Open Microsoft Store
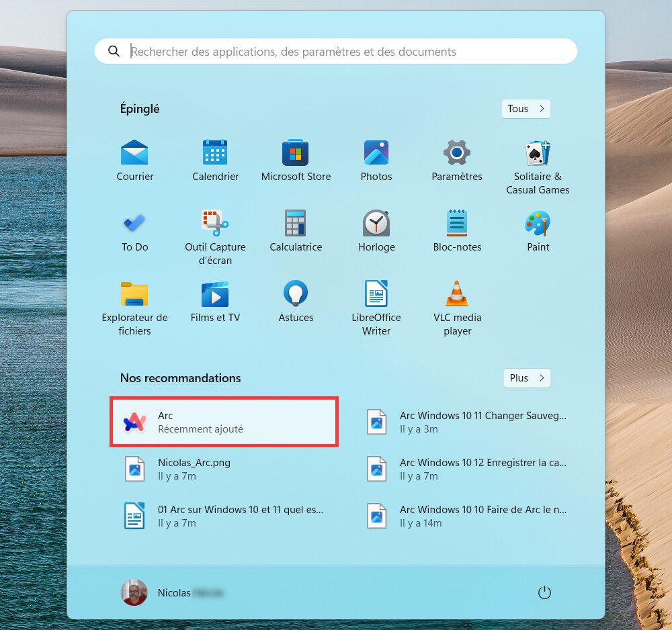This screenshot has width=672, height=630. 296,161
